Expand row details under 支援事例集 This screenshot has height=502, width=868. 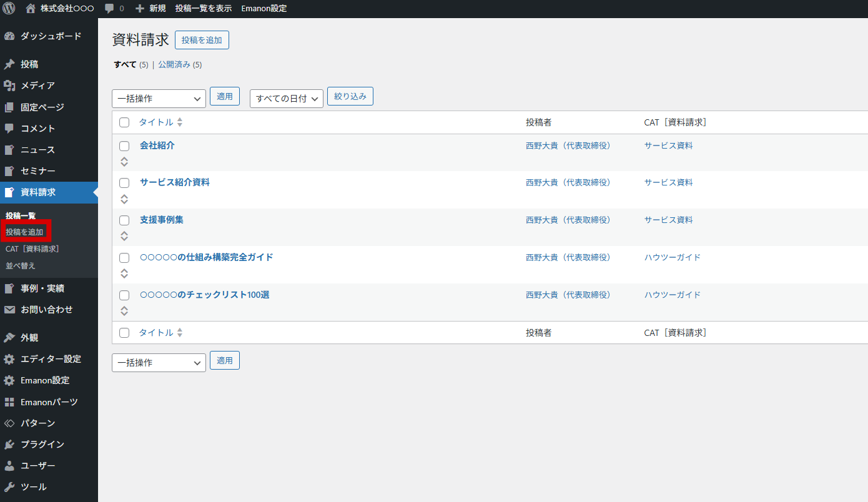click(124, 236)
